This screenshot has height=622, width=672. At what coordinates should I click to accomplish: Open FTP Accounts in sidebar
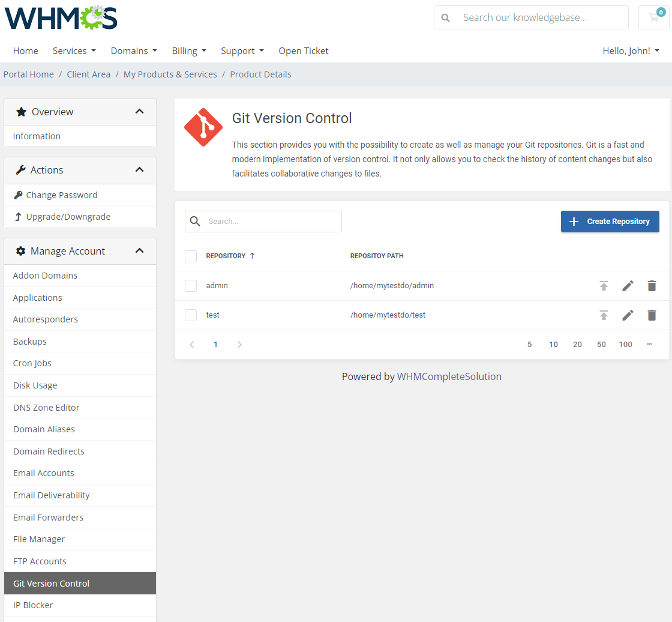(80, 561)
